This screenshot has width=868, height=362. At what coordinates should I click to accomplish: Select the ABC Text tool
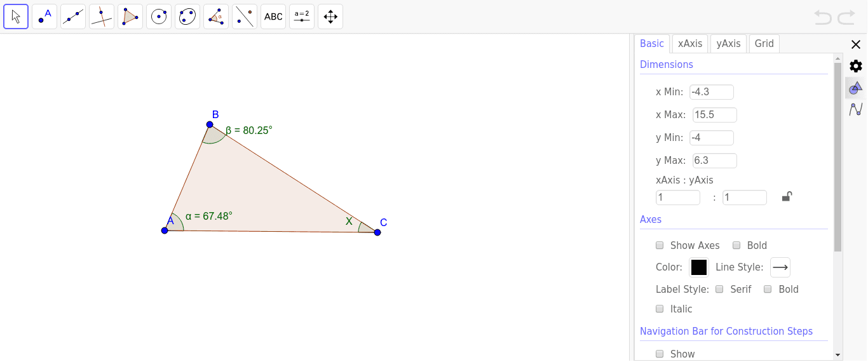(273, 17)
